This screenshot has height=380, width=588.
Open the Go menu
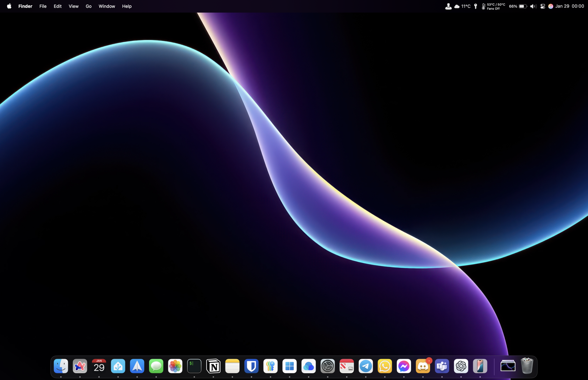click(88, 6)
